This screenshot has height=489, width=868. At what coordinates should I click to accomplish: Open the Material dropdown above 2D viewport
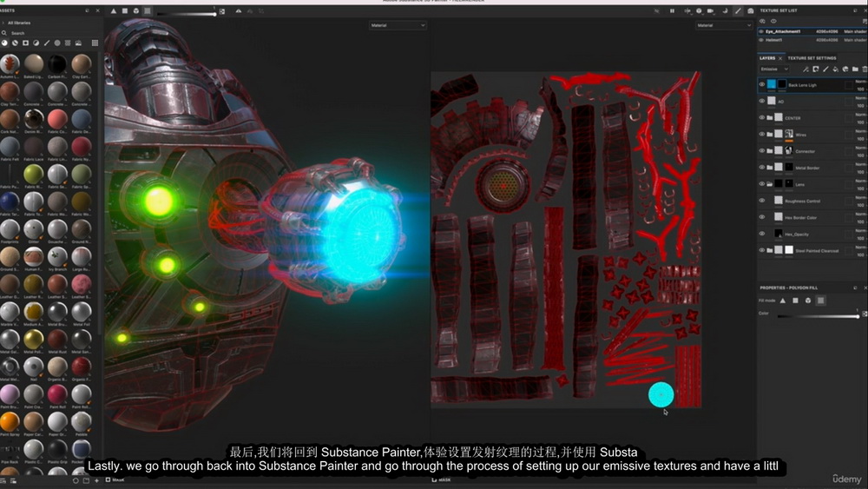(724, 25)
